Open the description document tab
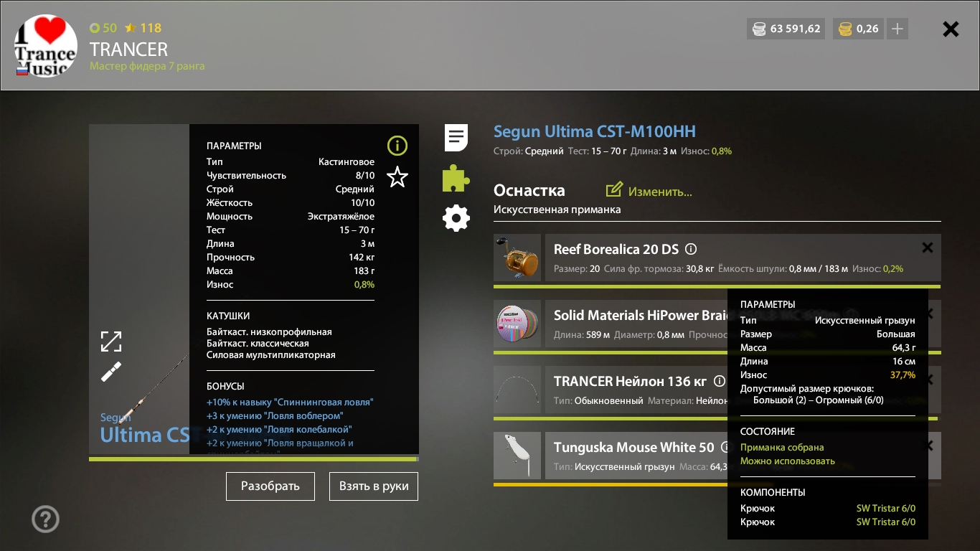The image size is (980, 551). [456, 137]
